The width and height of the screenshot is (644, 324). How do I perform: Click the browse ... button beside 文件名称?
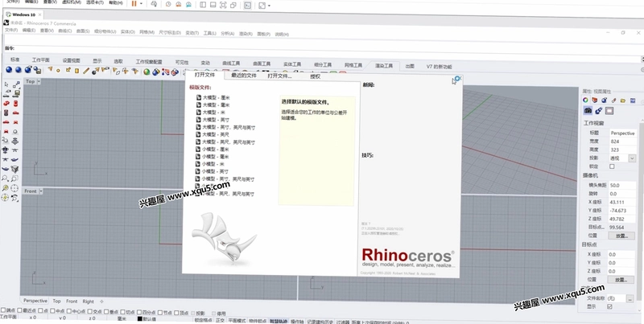(x=630, y=299)
